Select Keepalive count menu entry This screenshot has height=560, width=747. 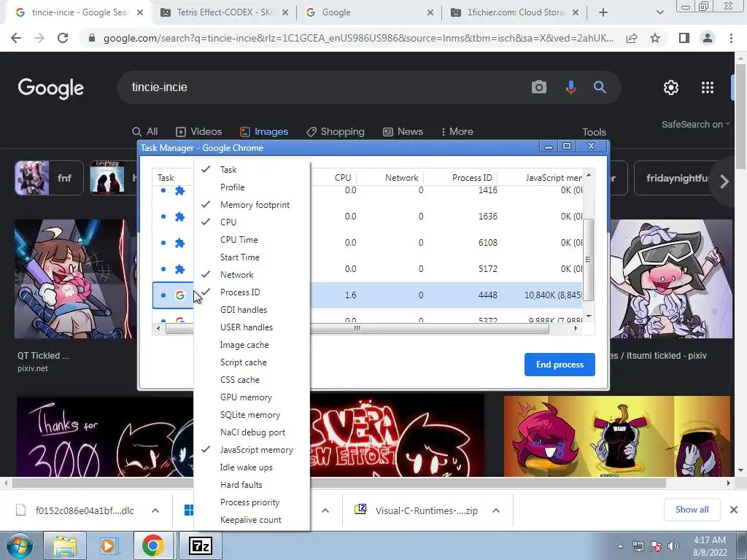[x=252, y=519]
